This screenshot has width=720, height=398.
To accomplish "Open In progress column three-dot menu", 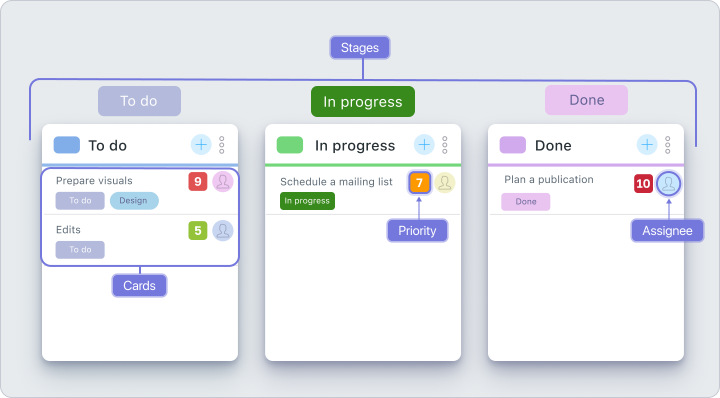I will tap(444, 145).
